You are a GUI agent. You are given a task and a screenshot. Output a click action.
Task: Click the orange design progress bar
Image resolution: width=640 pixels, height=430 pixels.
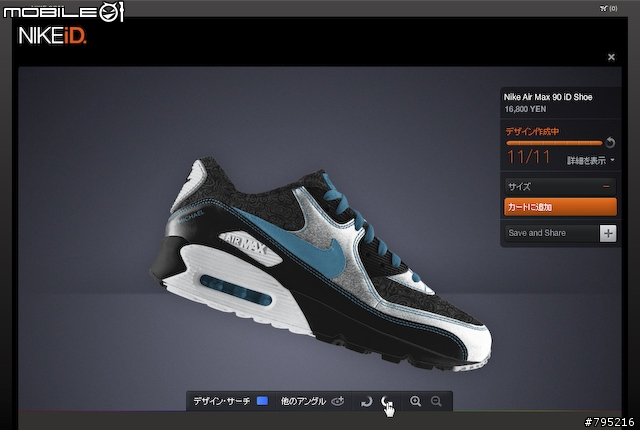click(x=554, y=143)
